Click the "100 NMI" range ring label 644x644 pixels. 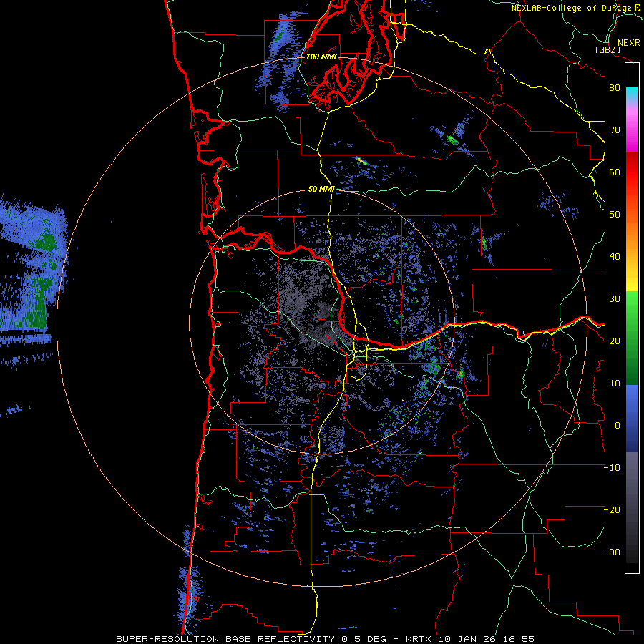[x=321, y=57]
